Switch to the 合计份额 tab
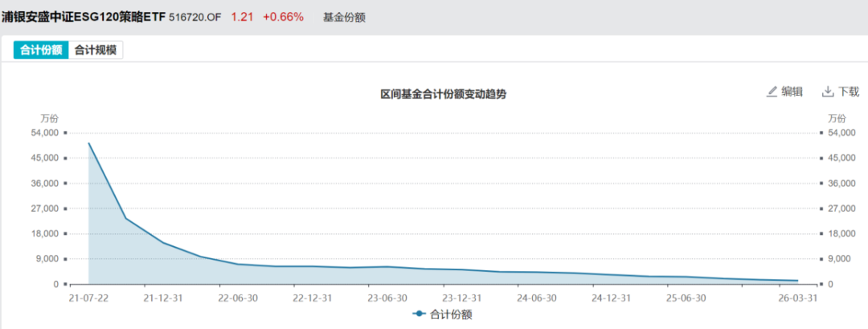 (x=41, y=50)
